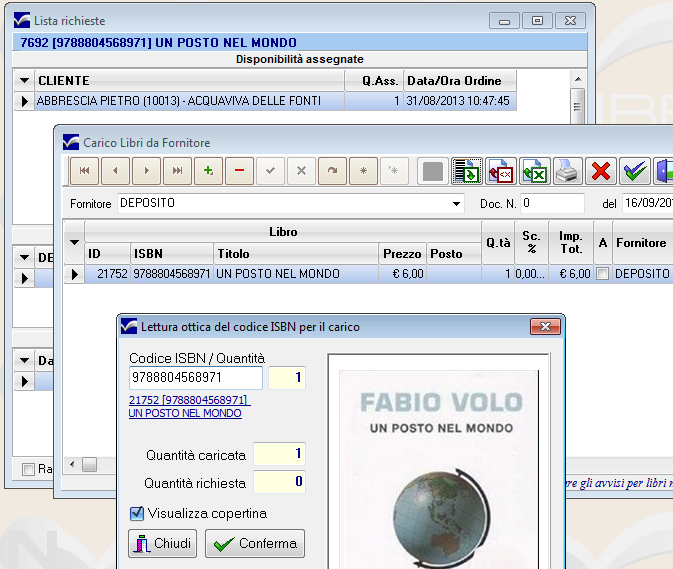Screen dimensions: 673x569
Task: Go to previous record in navigator toolbar
Action: 115,171
